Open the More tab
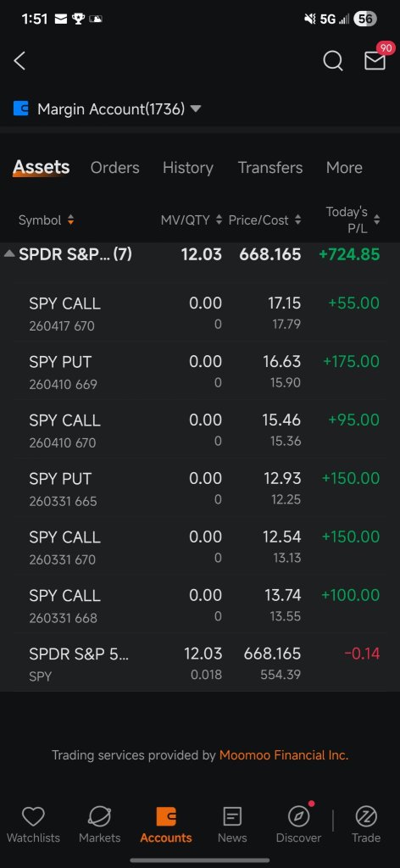 [x=344, y=168]
